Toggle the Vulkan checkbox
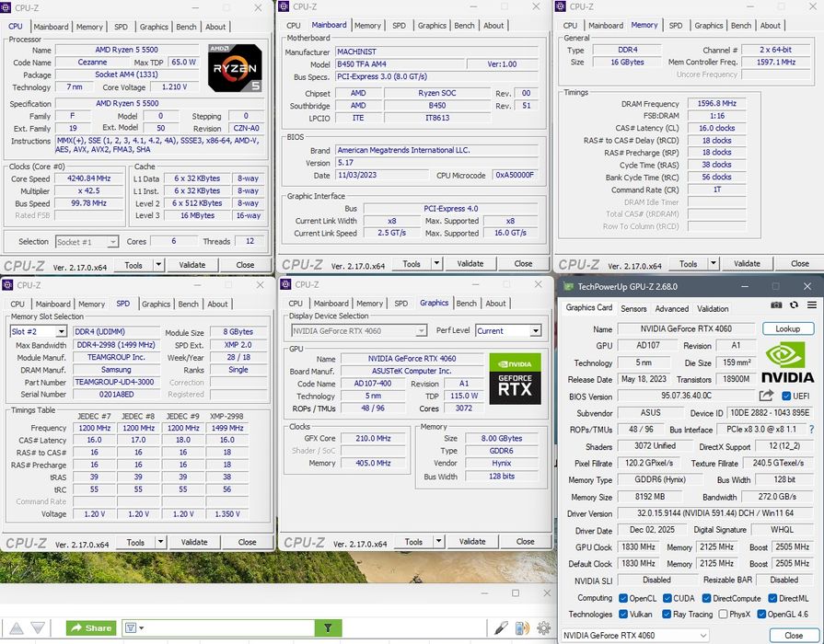This screenshot has width=824, height=644. pyautogui.click(x=623, y=614)
